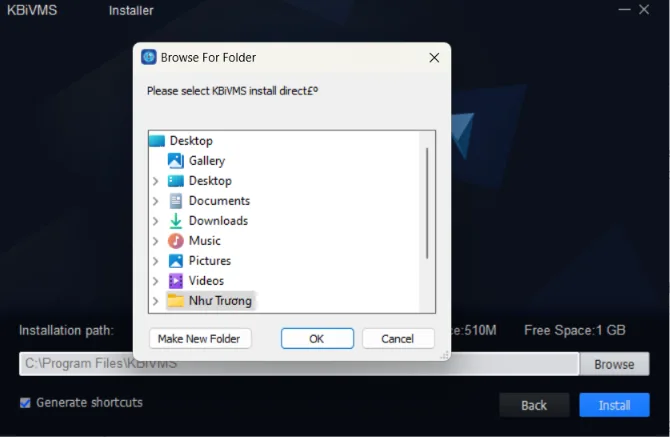
Task: Select Downloads in the folder tree
Action: pyautogui.click(x=218, y=221)
